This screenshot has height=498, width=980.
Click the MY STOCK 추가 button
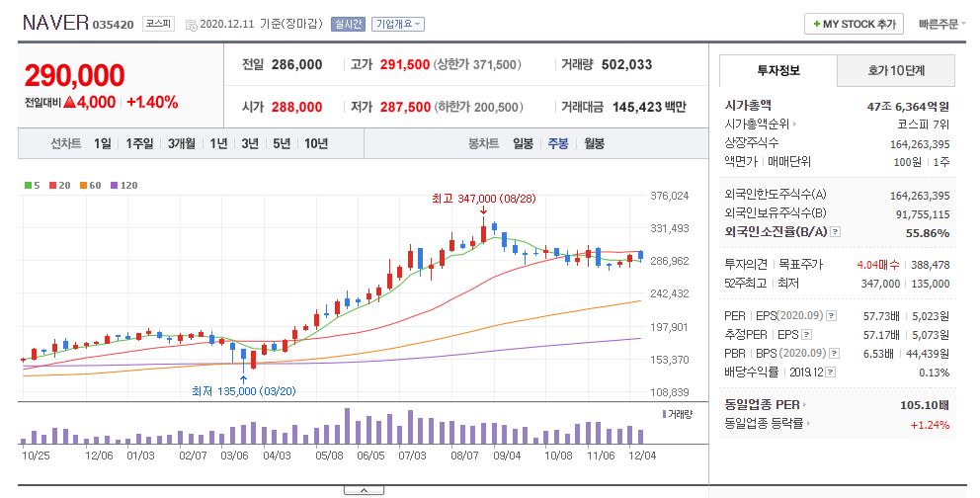pos(855,25)
